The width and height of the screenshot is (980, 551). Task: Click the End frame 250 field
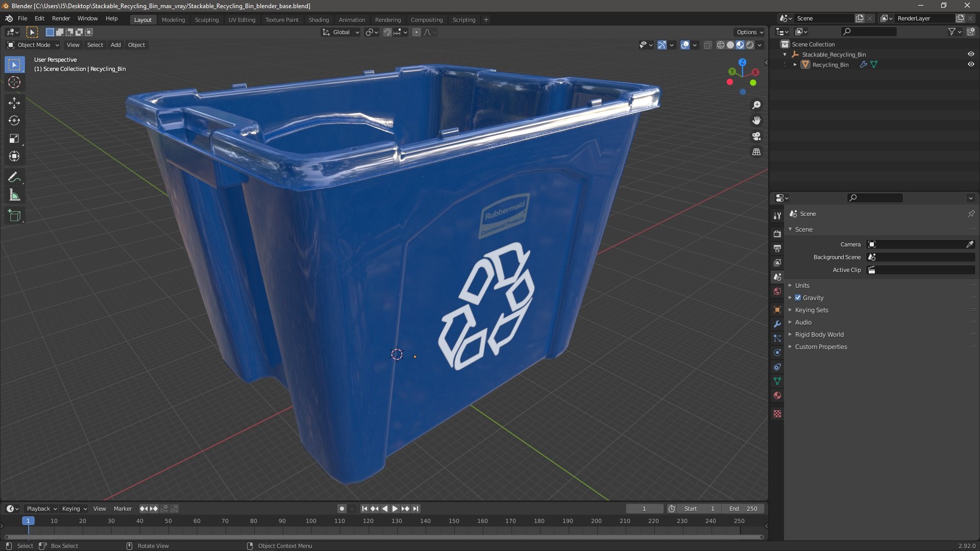coord(743,509)
